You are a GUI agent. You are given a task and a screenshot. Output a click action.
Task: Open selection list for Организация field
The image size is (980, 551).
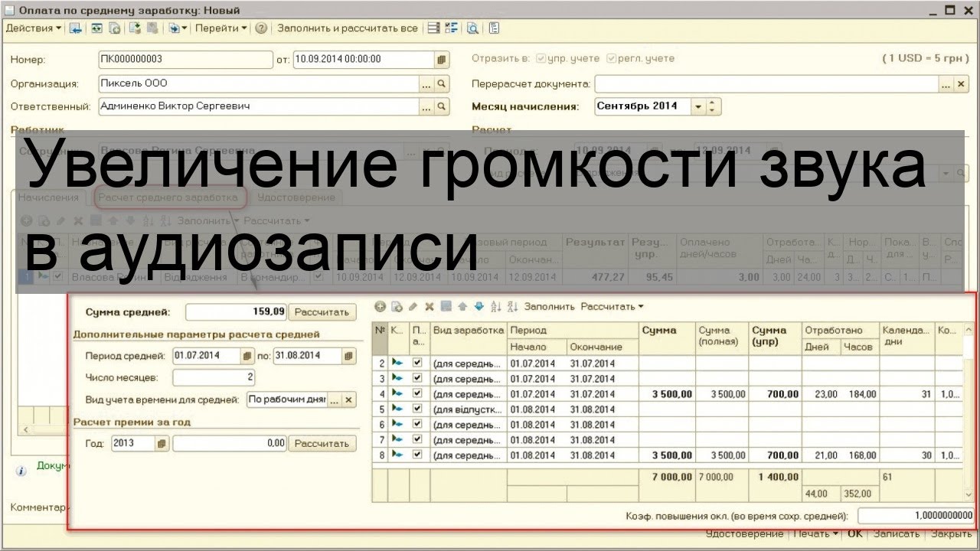[426, 83]
